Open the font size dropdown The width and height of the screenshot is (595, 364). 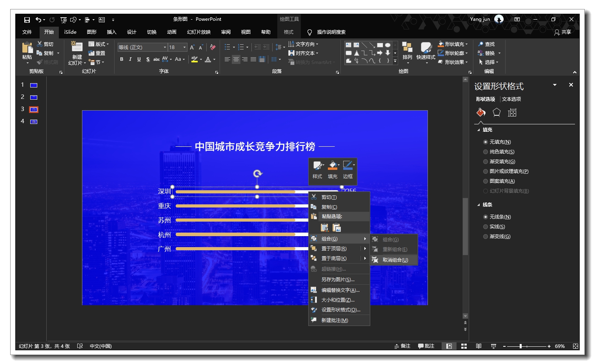[184, 47]
